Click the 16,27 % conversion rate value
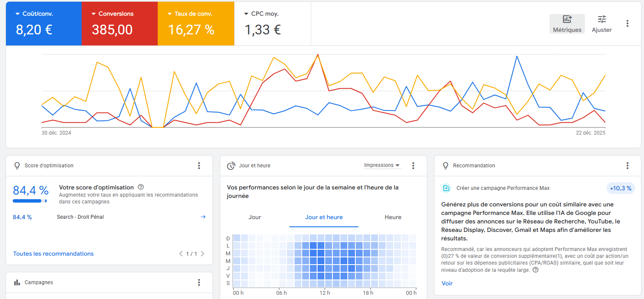This screenshot has height=299, width=644. pos(191,30)
